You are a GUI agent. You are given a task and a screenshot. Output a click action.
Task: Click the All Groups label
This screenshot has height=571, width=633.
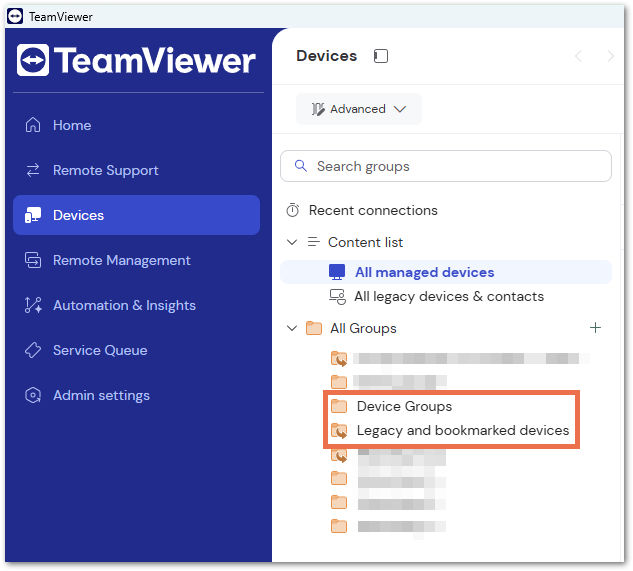363,328
